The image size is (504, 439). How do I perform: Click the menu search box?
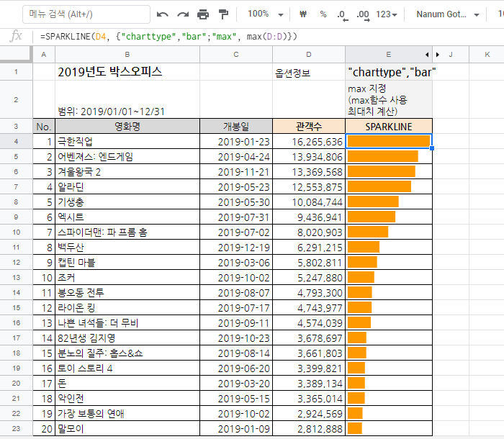pyautogui.click(x=86, y=14)
